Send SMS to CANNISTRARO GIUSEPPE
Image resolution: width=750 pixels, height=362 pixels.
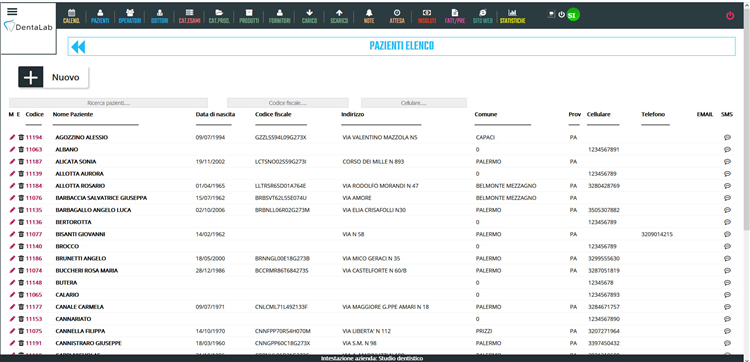click(728, 343)
